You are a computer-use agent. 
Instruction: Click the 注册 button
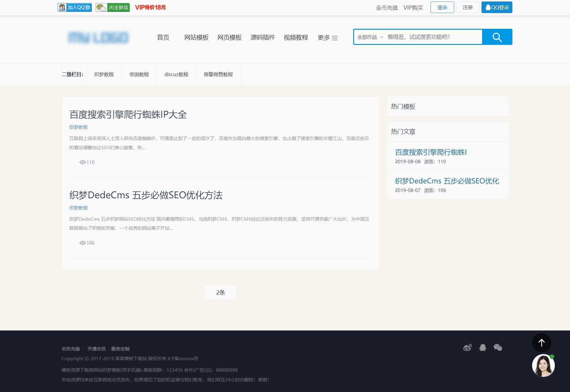click(x=468, y=7)
